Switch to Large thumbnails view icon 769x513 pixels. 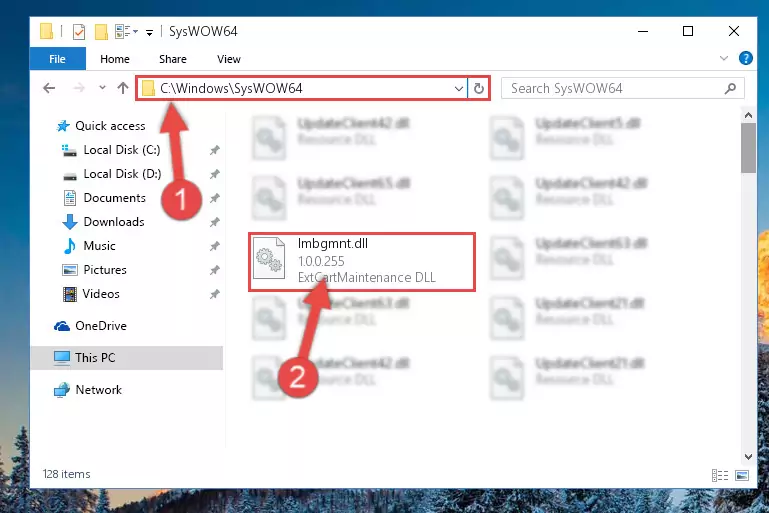(742, 475)
